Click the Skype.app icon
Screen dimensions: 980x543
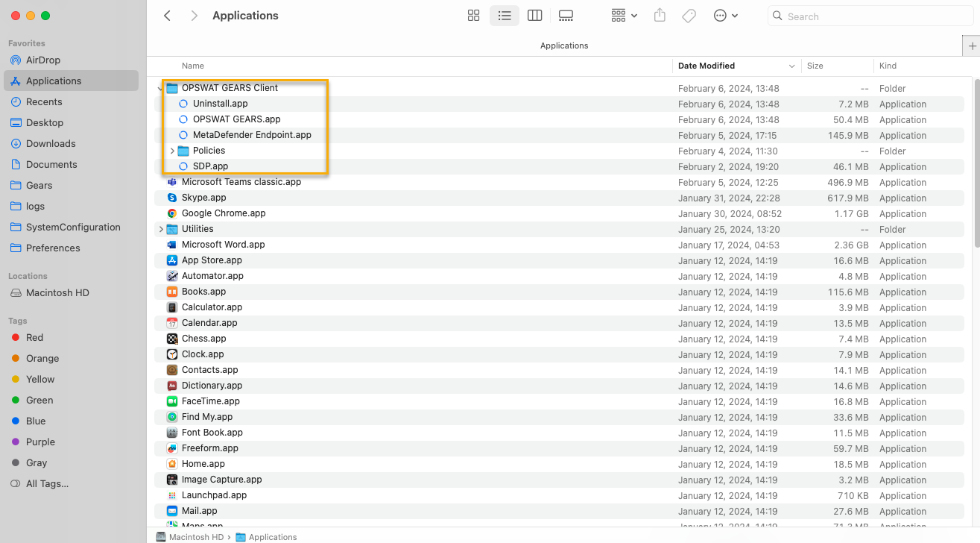coord(172,198)
